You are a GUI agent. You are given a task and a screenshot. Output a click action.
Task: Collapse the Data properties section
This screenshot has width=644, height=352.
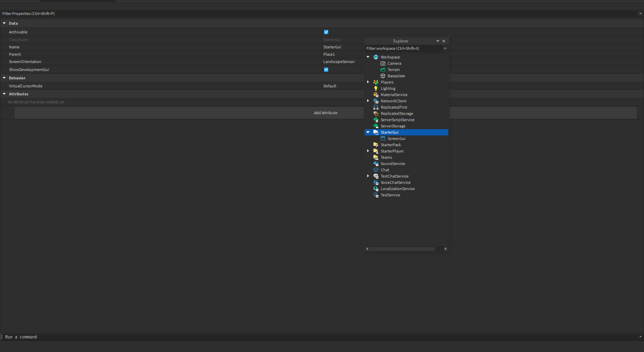(4, 23)
